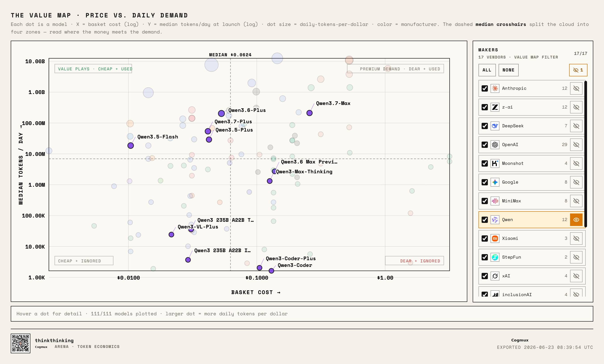Uncheck the Anthropic maker checkbox

[485, 88]
